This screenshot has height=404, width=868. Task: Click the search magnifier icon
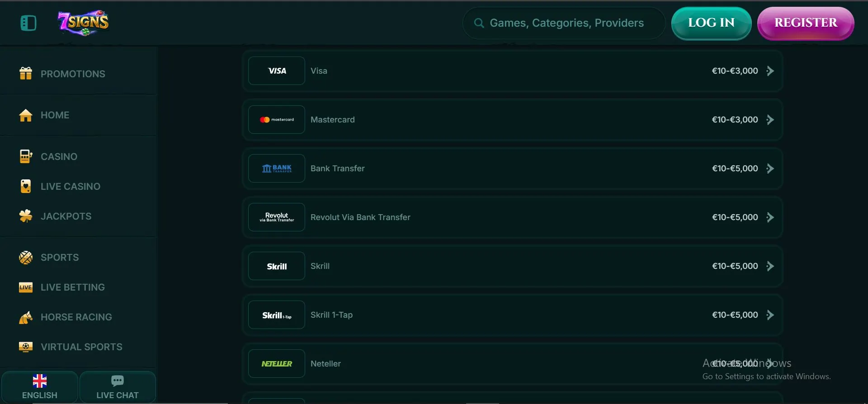click(x=479, y=23)
